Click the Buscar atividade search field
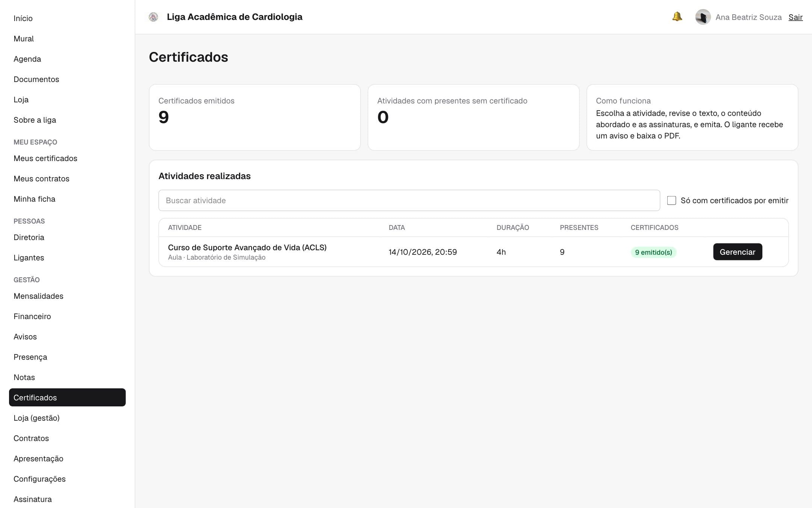Viewport: 812px width, 508px height. (409, 200)
